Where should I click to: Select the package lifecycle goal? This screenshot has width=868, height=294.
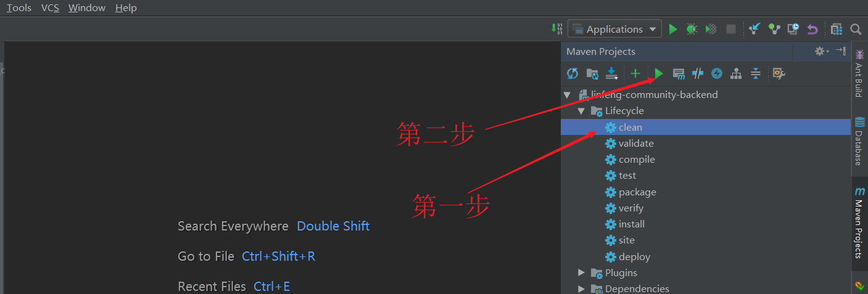tap(637, 192)
